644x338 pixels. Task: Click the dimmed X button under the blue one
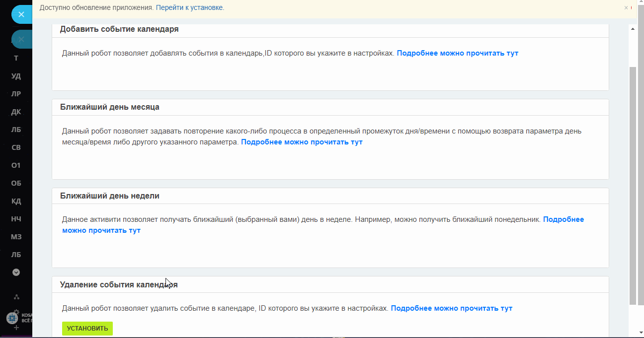tap(21, 39)
